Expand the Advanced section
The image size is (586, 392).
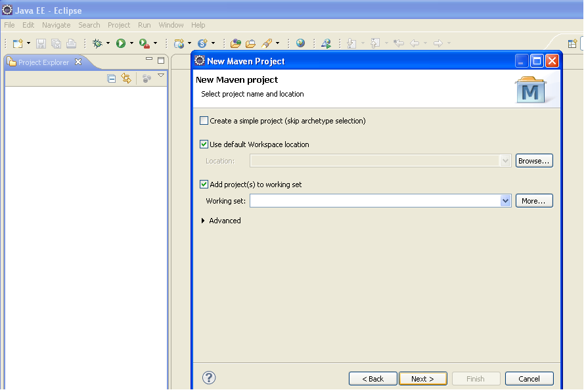203,221
